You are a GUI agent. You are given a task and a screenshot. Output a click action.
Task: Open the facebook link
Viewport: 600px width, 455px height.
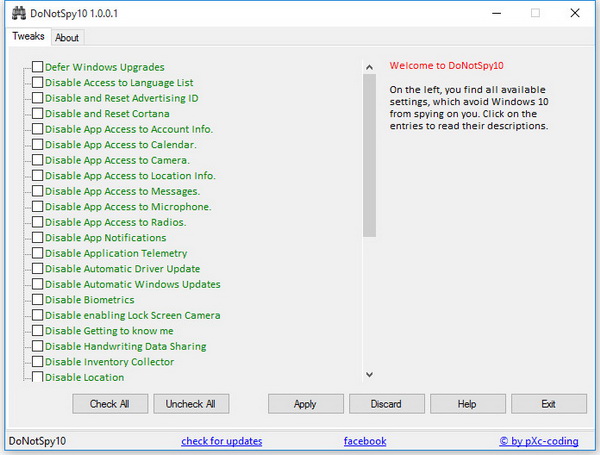click(x=364, y=441)
